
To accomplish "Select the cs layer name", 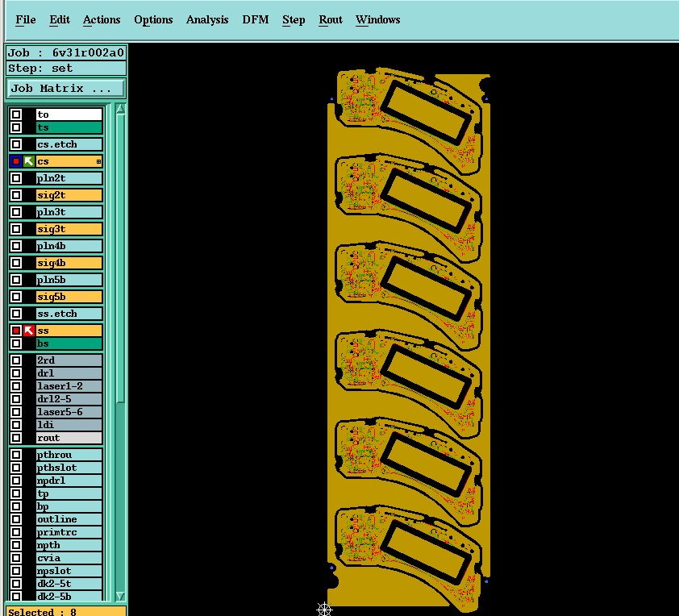I will pyautogui.click(x=69, y=161).
